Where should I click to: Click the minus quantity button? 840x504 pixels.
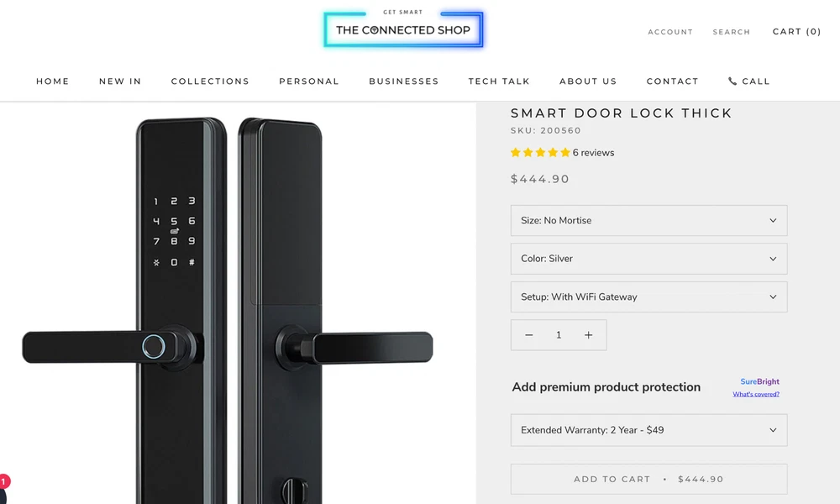[529, 335]
